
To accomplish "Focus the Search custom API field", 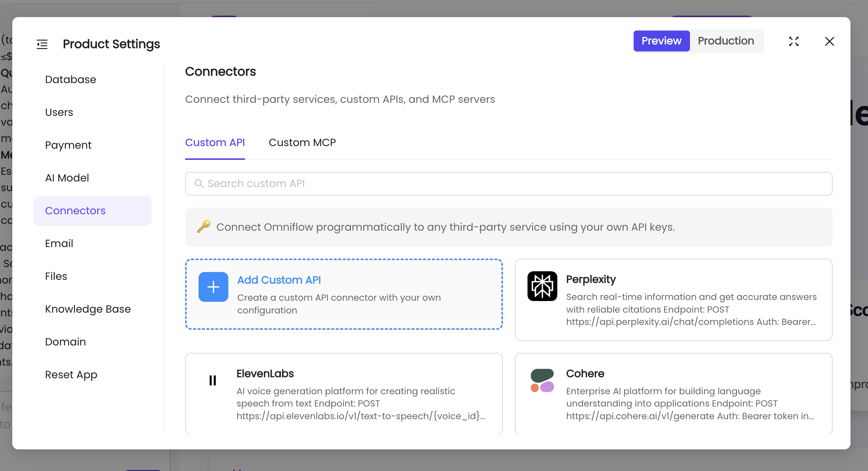I will tap(509, 184).
